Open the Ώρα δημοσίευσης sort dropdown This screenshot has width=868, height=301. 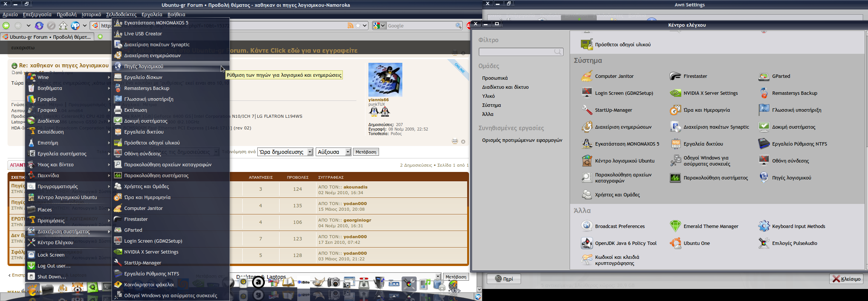coord(285,152)
